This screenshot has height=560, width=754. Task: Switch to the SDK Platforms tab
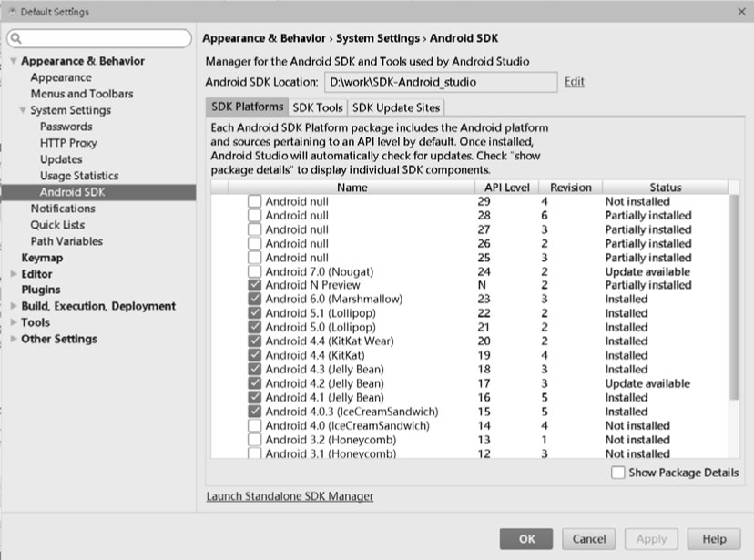tap(247, 107)
